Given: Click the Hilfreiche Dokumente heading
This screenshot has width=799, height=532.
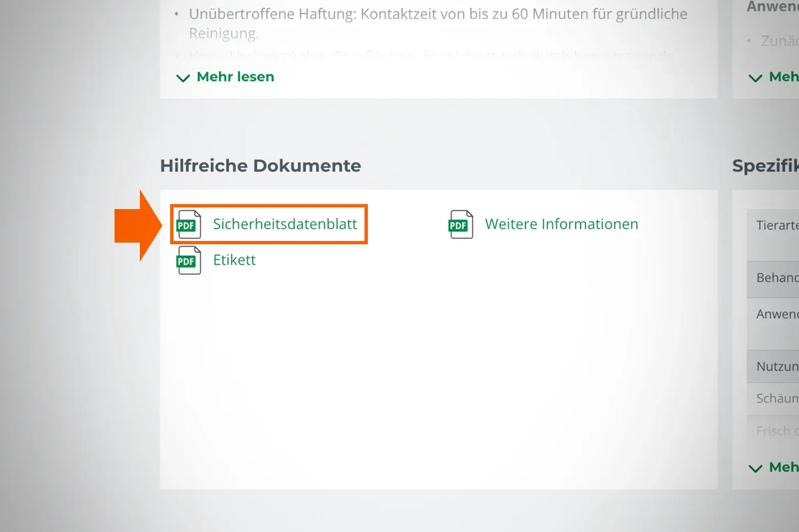Looking at the screenshot, I should click(x=260, y=166).
